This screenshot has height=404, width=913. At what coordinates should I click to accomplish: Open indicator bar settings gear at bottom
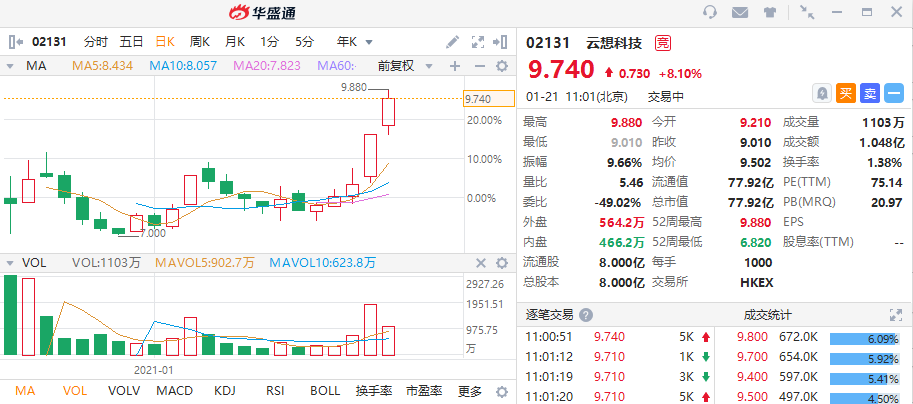tap(502, 391)
